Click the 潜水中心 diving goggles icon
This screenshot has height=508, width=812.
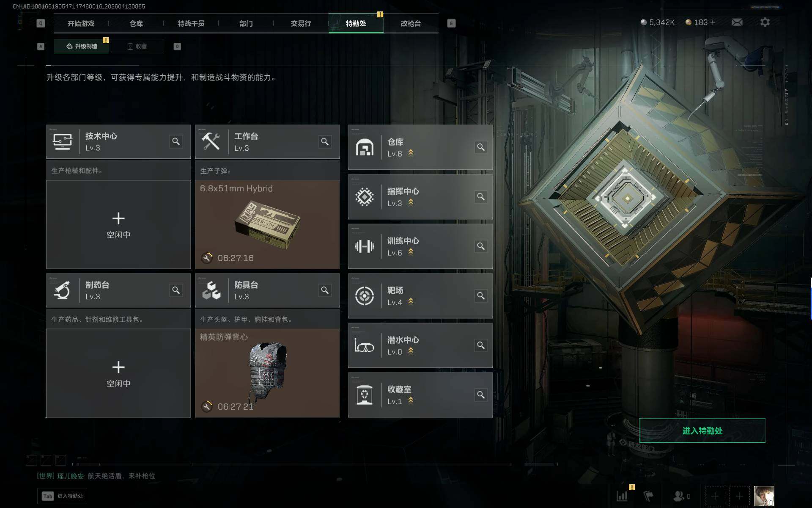pyautogui.click(x=364, y=345)
